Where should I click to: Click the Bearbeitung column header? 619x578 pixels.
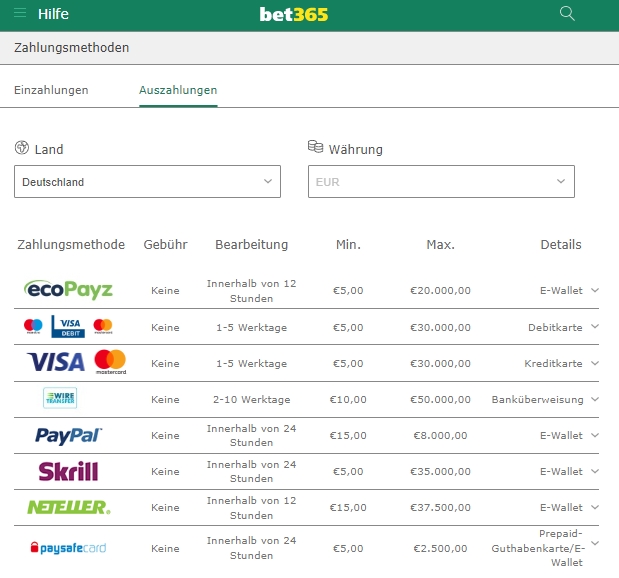coord(251,244)
